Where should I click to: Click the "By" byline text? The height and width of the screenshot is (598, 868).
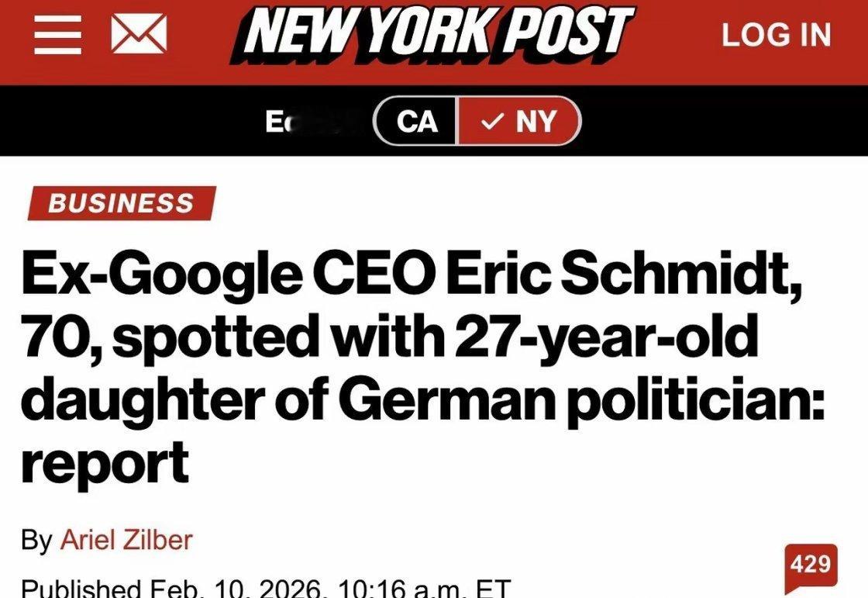pyautogui.click(x=36, y=540)
